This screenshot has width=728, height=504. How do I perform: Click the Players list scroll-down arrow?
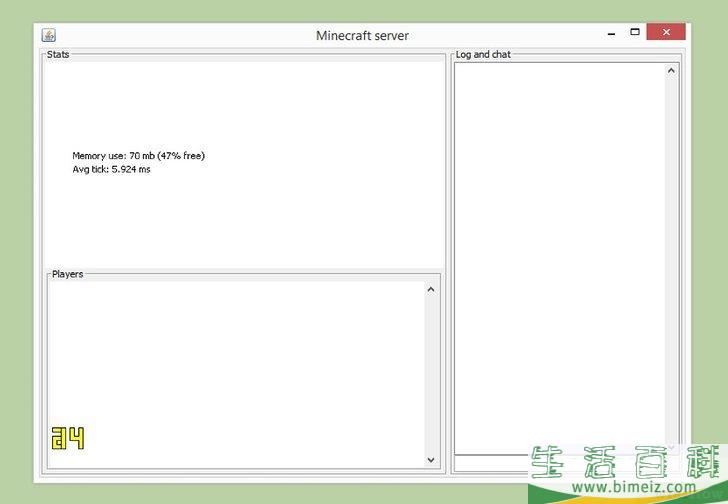tap(431, 460)
